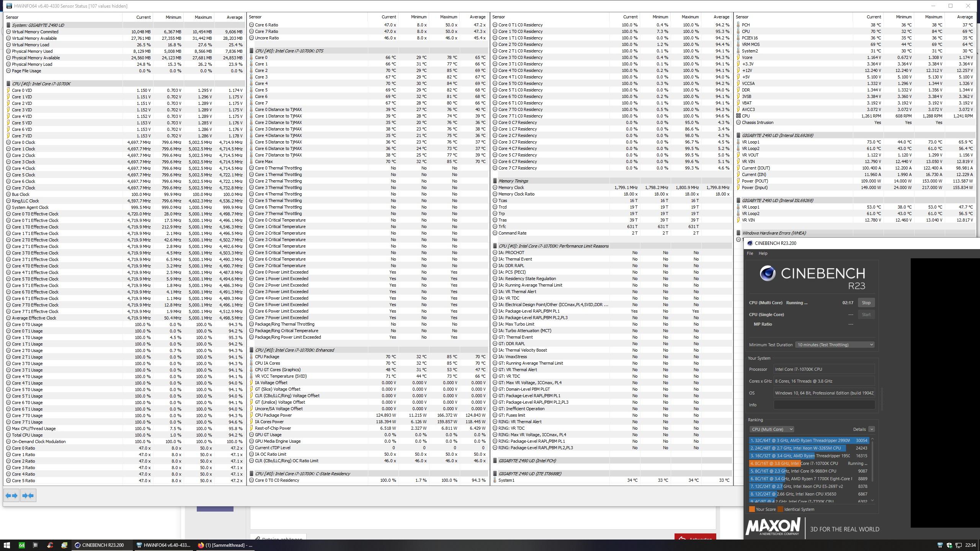The height and width of the screenshot is (551, 980).
Task: Click the Info input field in Cinebench
Action: click(824, 405)
